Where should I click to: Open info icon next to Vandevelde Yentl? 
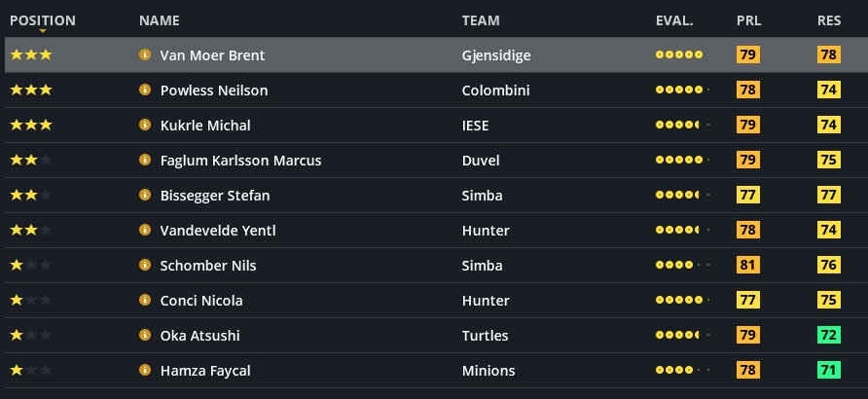(x=145, y=231)
